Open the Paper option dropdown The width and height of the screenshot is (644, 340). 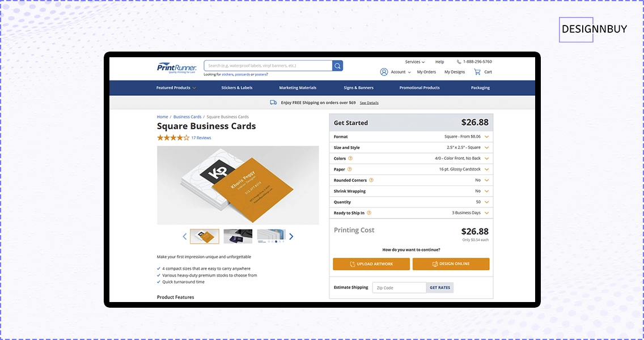coord(487,169)
